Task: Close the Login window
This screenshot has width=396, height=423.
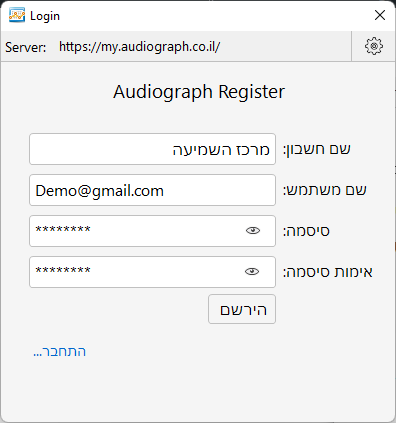Action: (x=380, y=15)
